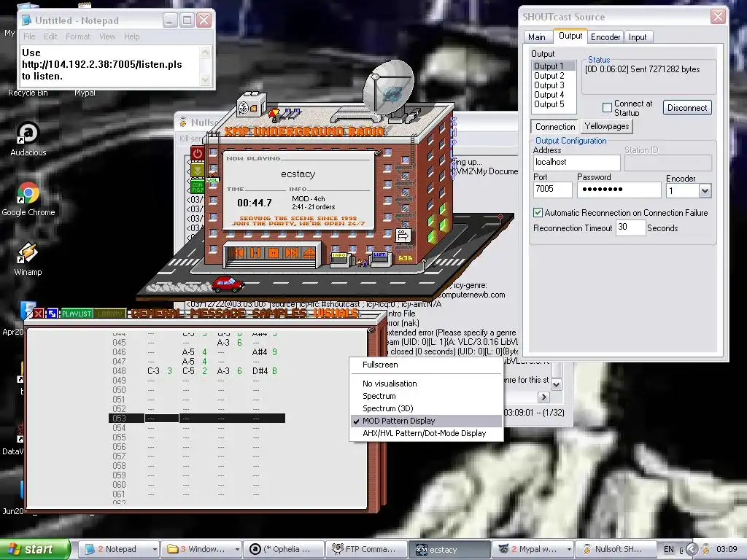
Task: Open the Windows Explorer taskbar group
Action: click(201, 549)
